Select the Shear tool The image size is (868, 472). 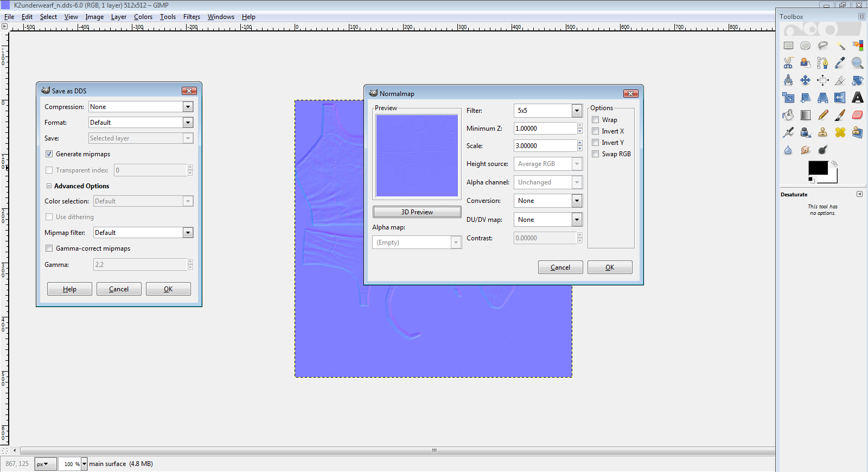tap(806, 98)
